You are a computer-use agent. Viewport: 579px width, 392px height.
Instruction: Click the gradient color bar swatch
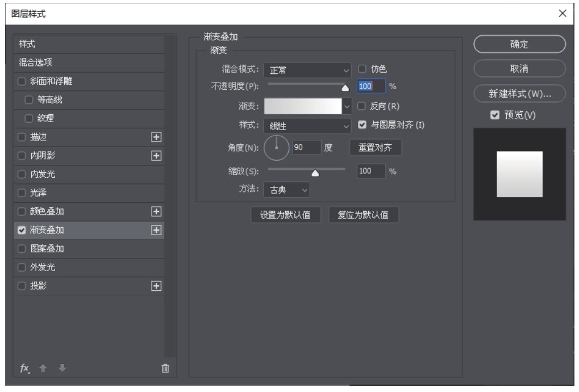coord(303,106)
